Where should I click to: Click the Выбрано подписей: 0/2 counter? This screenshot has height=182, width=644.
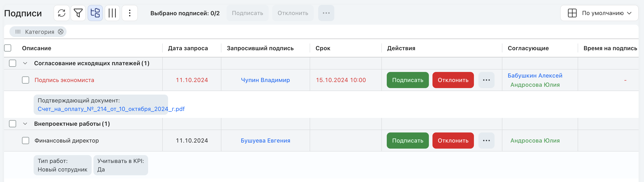click(185, 13)
